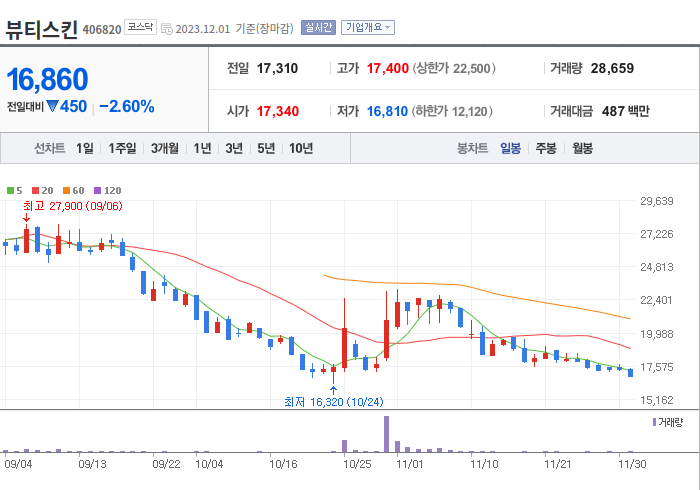The height and width of the screenshot is (490, 700).
Task: Click the opening price 17,340
Action: click(278, 111)
